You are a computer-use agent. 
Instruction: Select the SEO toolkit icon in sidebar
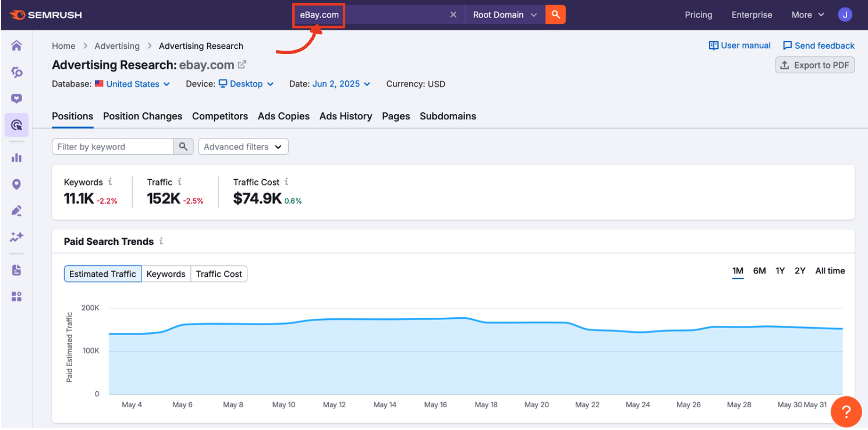pyautogui.click(x=16, y=72)
